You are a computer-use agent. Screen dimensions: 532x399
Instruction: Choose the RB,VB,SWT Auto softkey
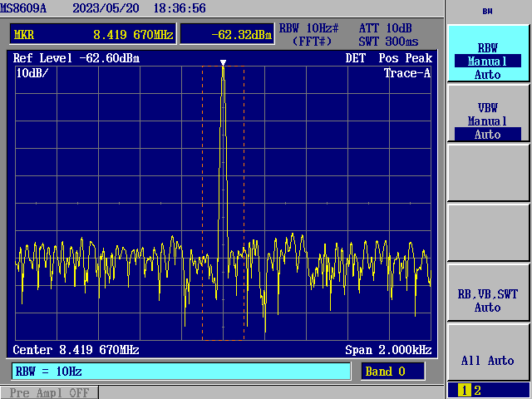pyautogui.click(x=488, y=292)
